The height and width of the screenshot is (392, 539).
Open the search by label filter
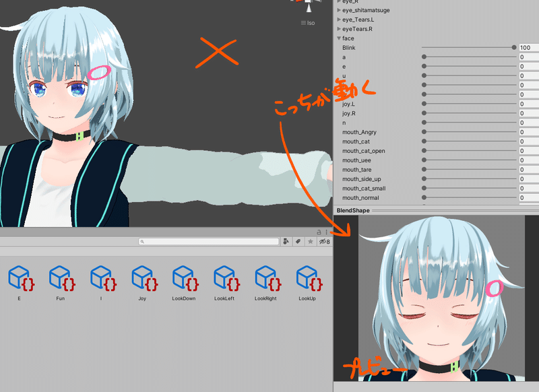[298, 242]
